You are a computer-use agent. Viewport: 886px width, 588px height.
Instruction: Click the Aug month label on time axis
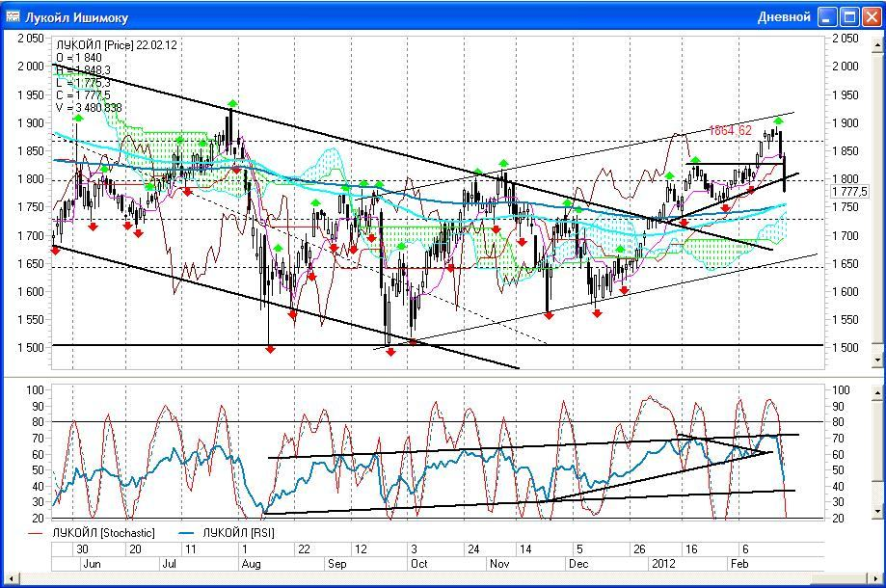click(251, 564)
